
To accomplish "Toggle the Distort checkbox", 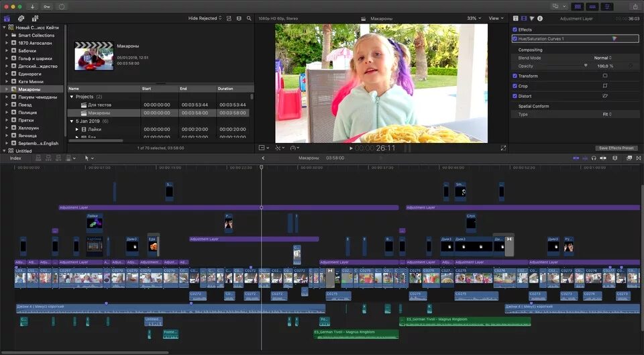I will (515, 96).
